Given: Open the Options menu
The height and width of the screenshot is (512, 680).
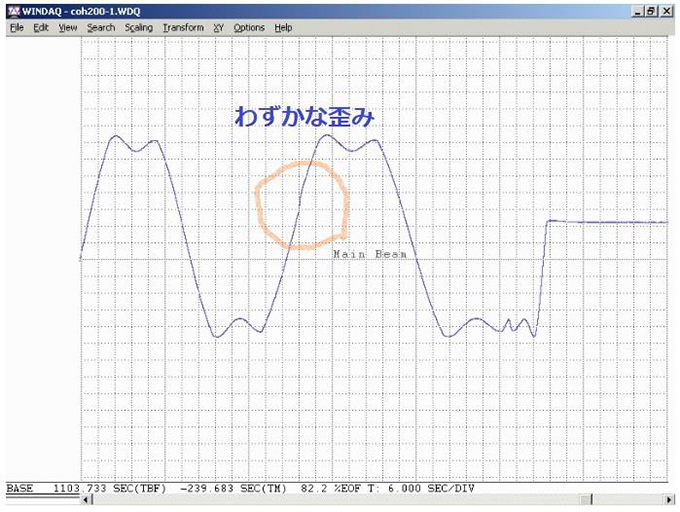Looking at the screenshot, I should click(249, 28).
